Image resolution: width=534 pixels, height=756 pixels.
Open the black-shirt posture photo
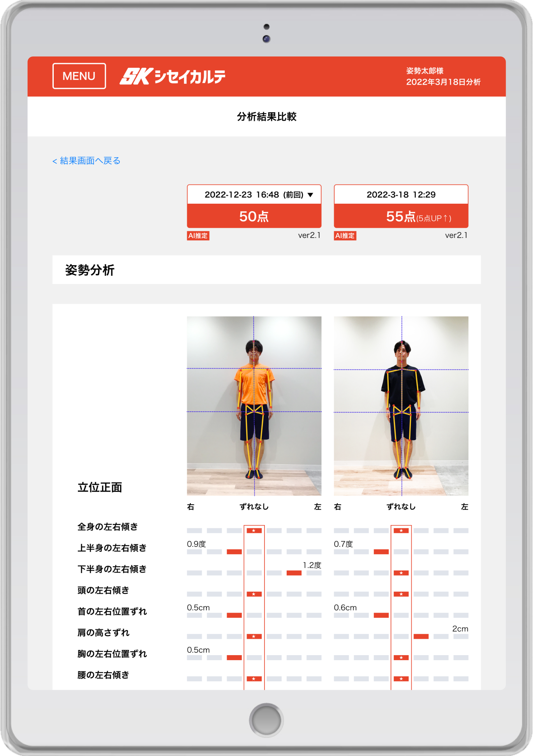(x=401, y=406)
